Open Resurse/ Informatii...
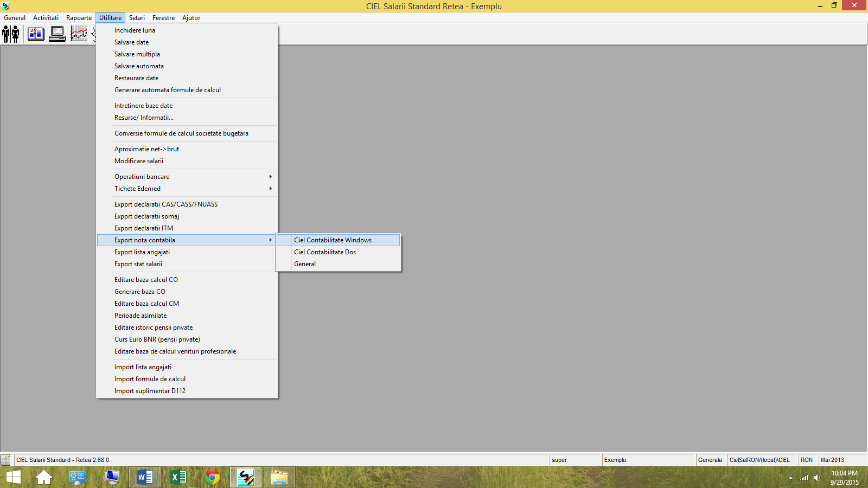This screenshot has width=868, height=488. pyautogui.click(x=187, y=118)
